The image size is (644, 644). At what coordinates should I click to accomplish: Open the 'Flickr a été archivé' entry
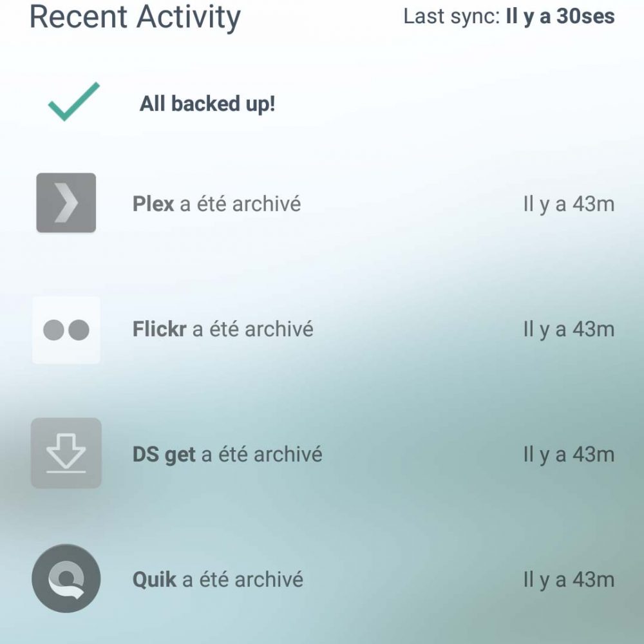(x=322, y=329)
